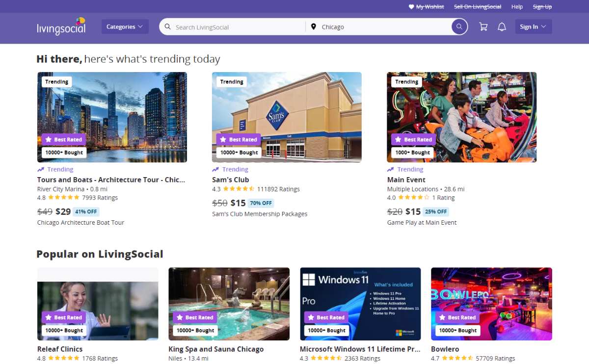Click the heart icon next to My Wishlist
Viewport: 589px width, 364px height.
[x=411, y=7]
